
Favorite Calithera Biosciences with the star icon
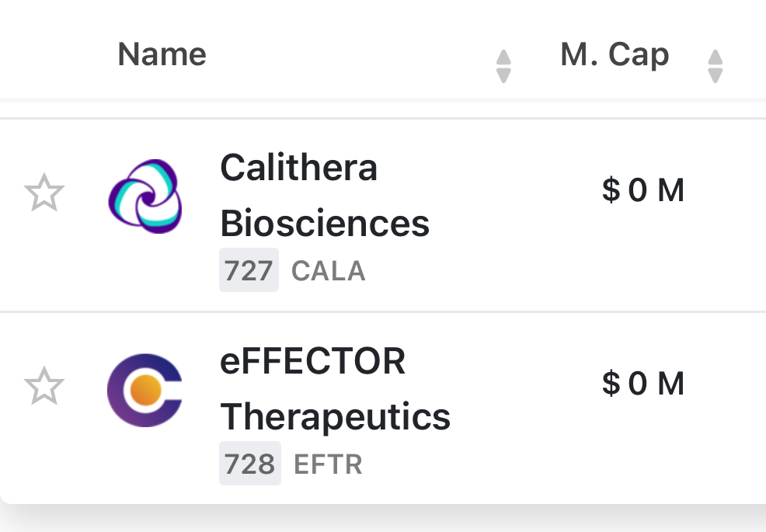(44, 193)
